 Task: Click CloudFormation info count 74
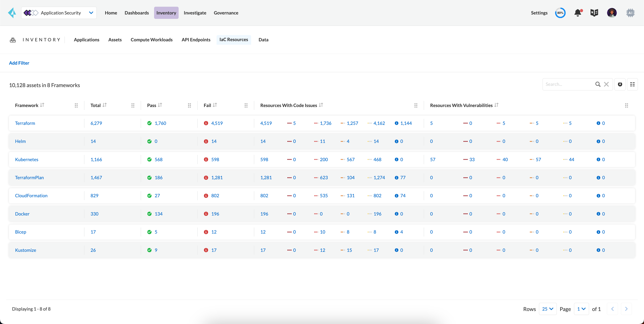tap(403, 196)
